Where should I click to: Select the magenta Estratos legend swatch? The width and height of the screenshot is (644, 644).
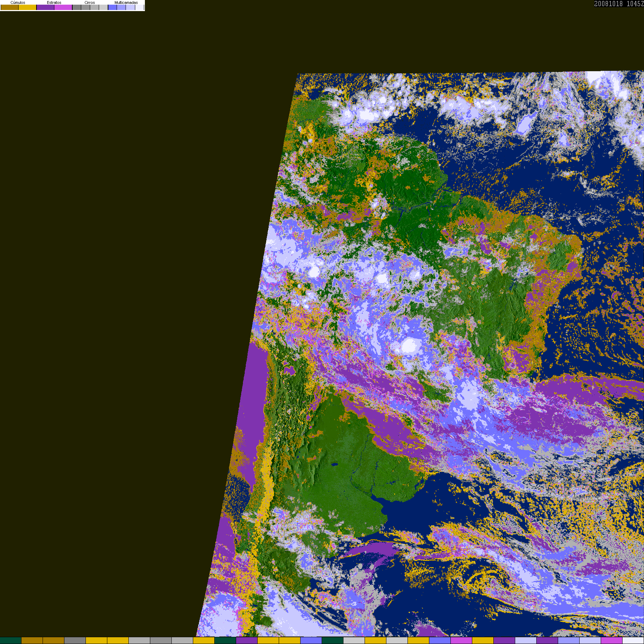point(63,7)
